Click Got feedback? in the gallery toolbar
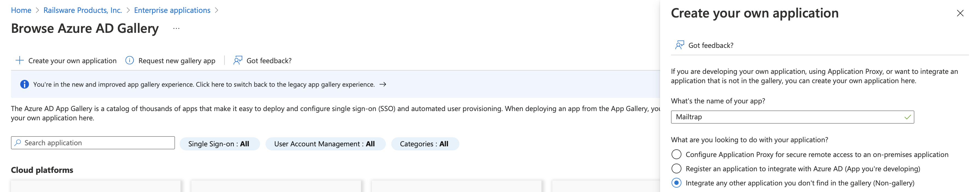 (262, 60)
